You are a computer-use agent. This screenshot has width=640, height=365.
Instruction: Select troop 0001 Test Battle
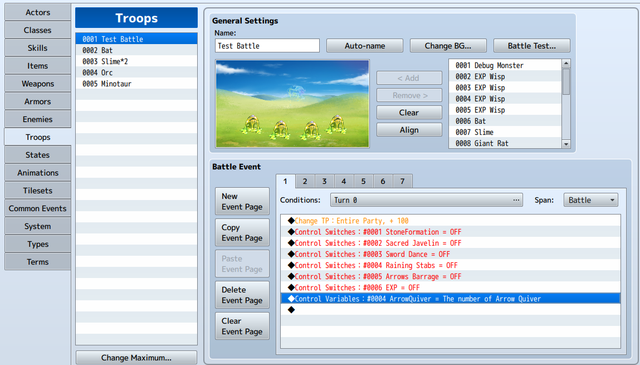[136, 39]
